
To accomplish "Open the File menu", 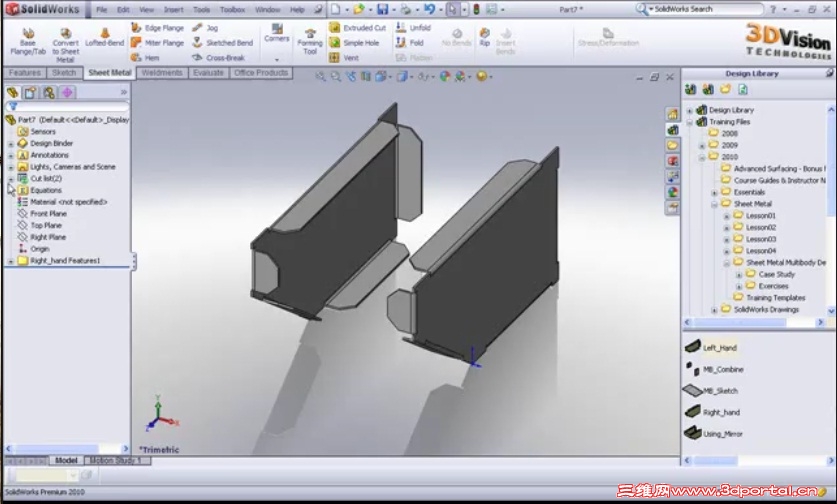I will click(x=101, y=10).
